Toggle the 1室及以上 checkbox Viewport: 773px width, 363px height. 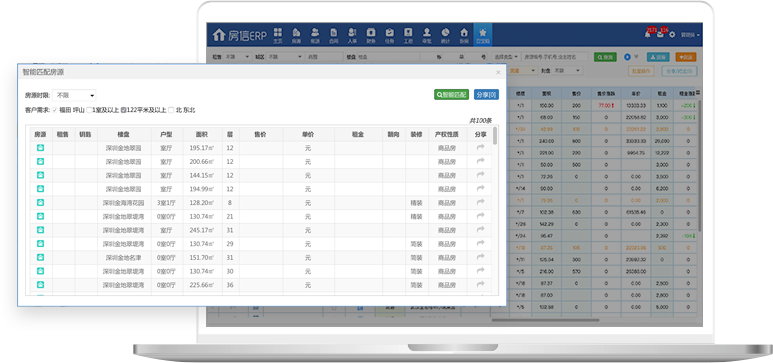point(89,110)
